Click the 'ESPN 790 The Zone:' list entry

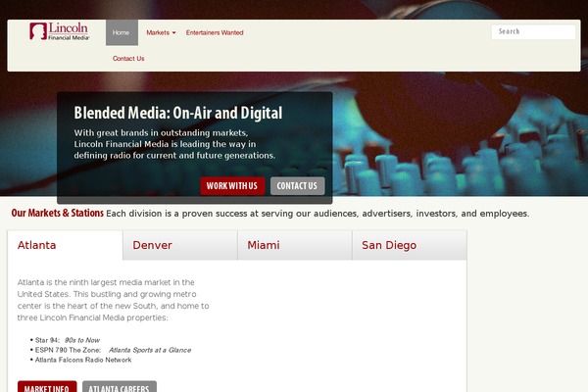pyautogui.click(x=68, y=350)
